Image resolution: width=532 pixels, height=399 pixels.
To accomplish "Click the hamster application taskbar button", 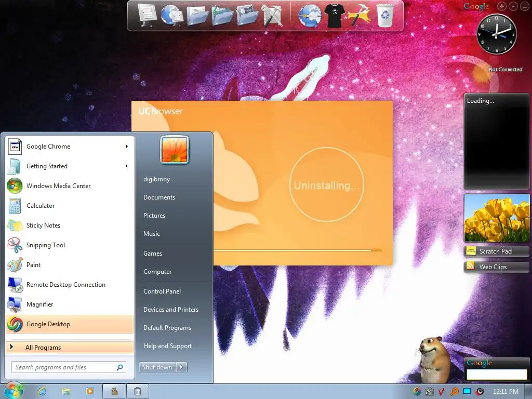I will click(114, 392).
